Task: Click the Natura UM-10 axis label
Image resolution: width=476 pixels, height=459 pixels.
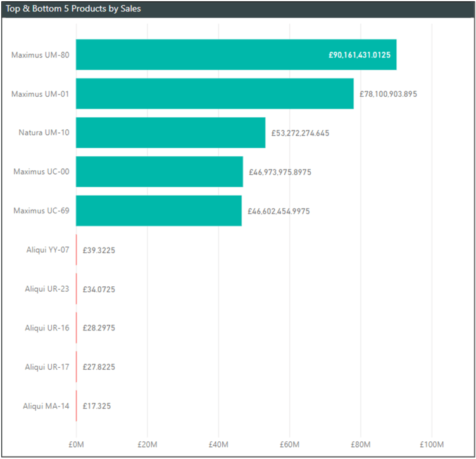Action: [x=44, y=133]
